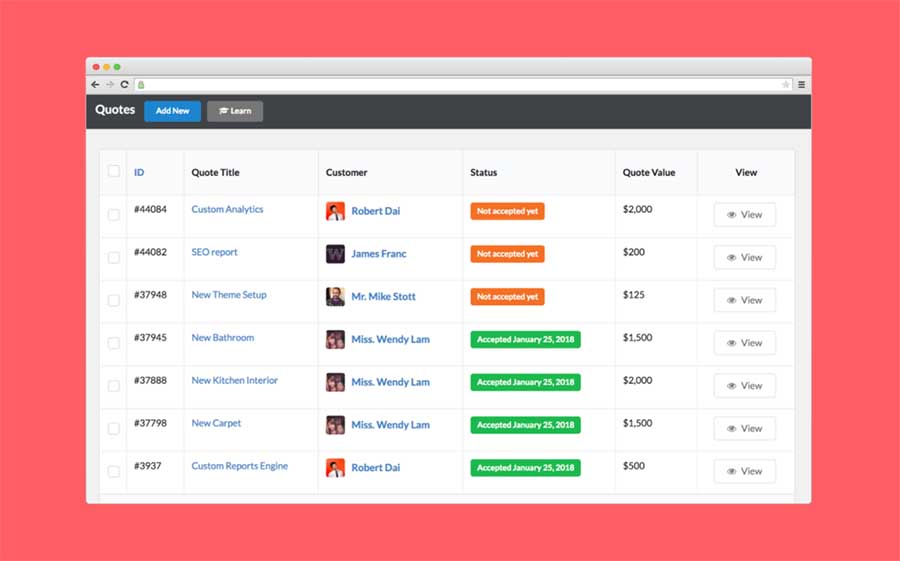View the SEO report quote #44082
This screenshot has width=900, height=561.
point(744,257)
